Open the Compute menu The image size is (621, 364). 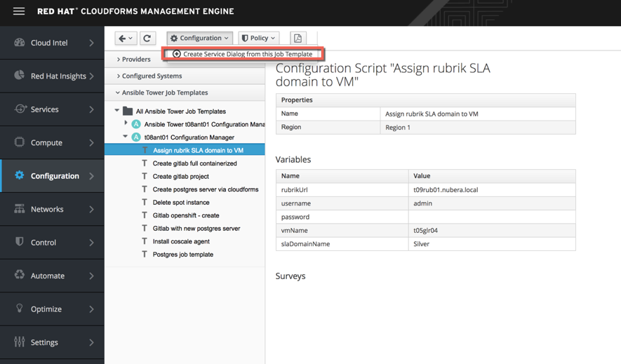pyautogui.click(x=52, y=142)
